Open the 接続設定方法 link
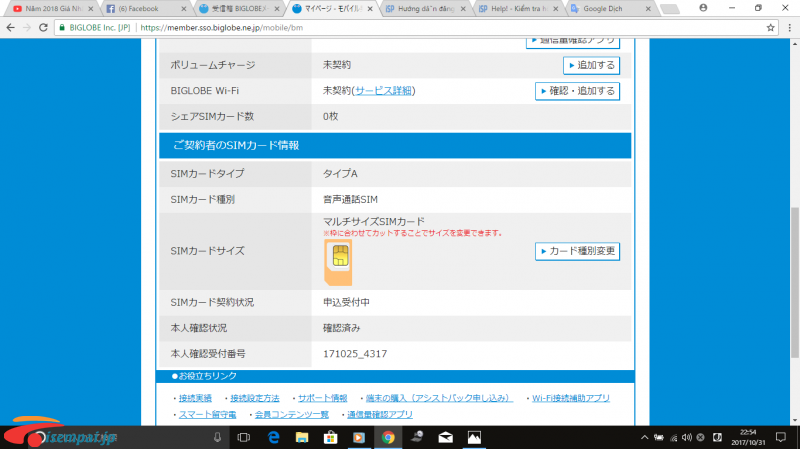This screenshot has width=800, height=449. pos(255,398)
